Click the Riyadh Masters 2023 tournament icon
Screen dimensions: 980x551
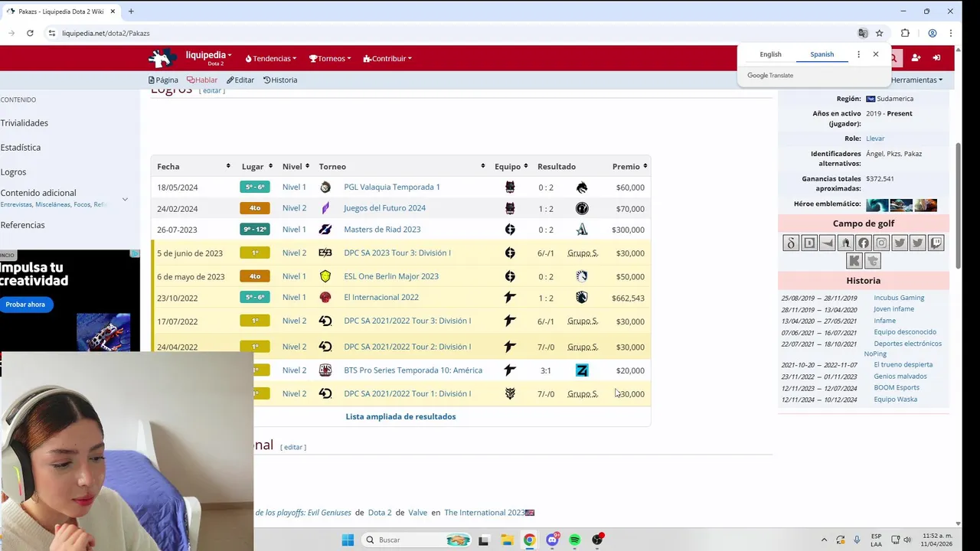pos(325,230)
